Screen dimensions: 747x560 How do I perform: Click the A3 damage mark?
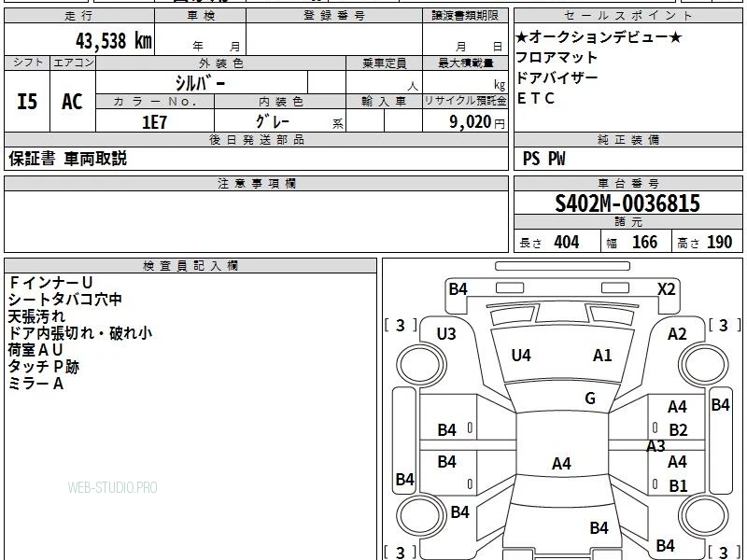click(x=655, y=446)
